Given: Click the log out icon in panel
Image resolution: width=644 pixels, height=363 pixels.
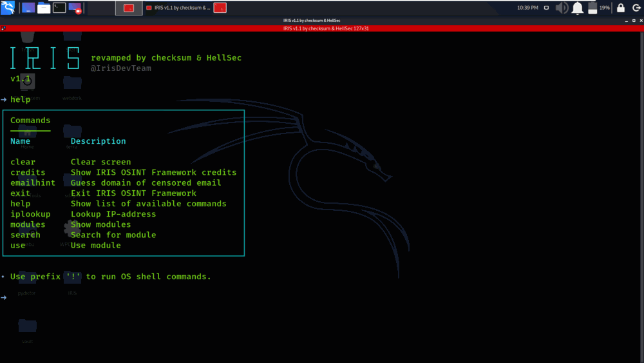Looking at the screenshot, I should (636, 8).
